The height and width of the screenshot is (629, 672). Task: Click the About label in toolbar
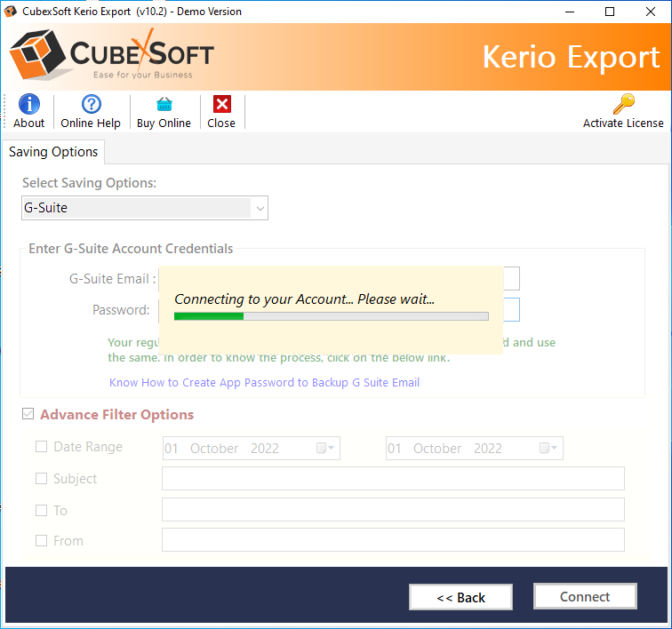click(28, 123)
